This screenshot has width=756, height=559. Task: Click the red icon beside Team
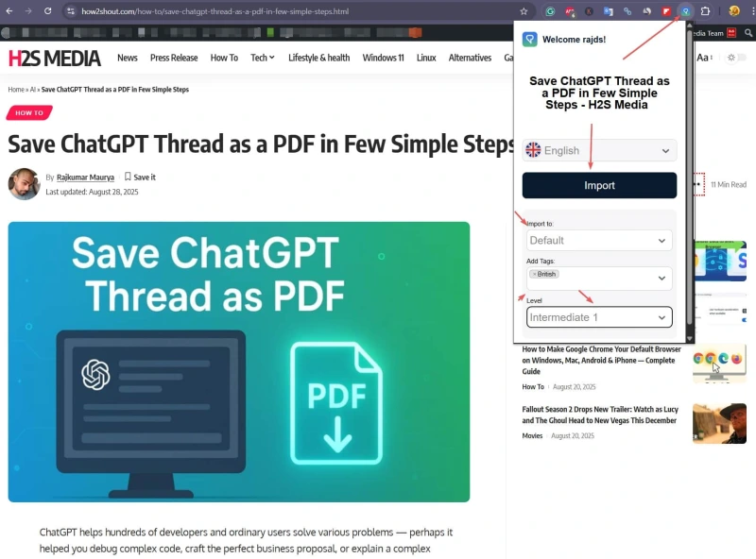[x=731, y=33]
